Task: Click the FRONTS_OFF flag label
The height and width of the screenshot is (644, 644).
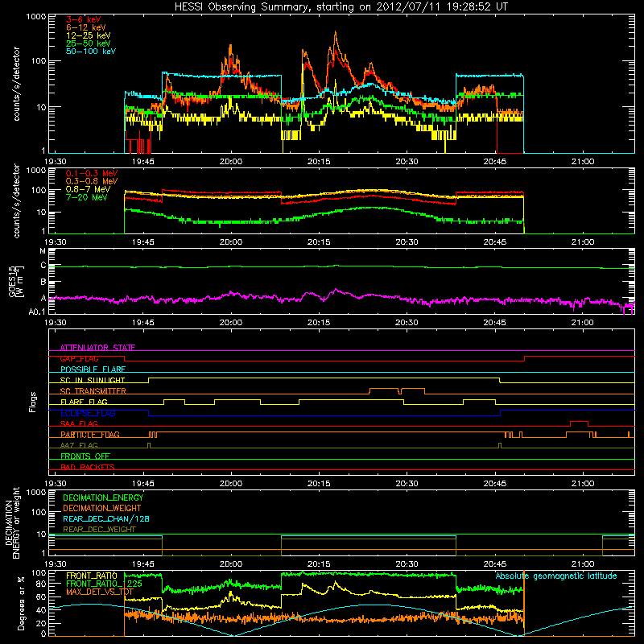Action: tap(85, 456)
